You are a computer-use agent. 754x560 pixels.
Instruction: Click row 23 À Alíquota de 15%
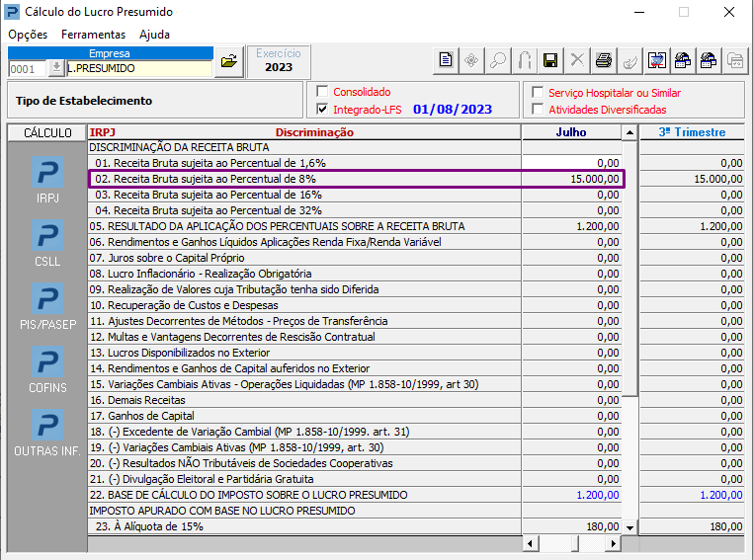(x=304, y=526)
